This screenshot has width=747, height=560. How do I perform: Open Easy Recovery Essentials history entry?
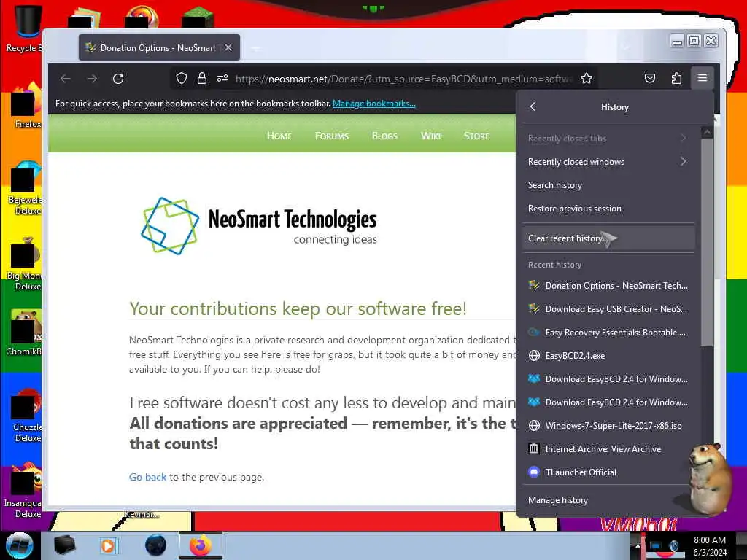tap(608, 332)
